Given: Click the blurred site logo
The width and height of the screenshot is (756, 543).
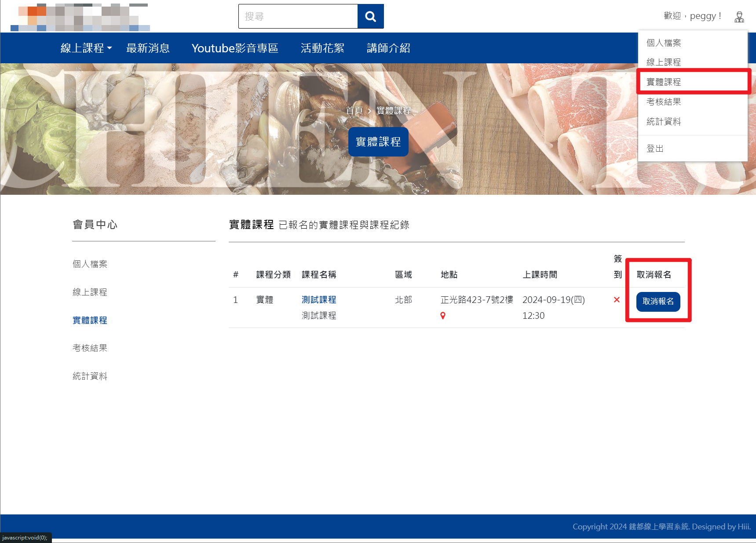Looking at the screenshot, I should pos(80,18).
